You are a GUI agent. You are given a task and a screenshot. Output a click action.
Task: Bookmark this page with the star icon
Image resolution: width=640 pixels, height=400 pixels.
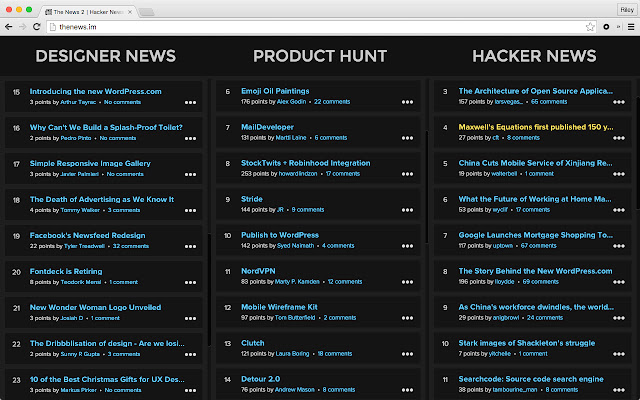590,25
